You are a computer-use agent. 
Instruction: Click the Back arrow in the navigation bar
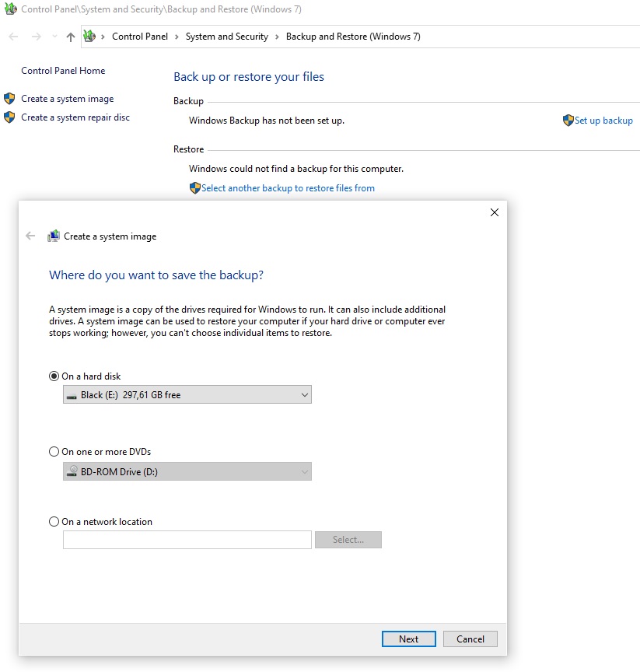point(13,37)
